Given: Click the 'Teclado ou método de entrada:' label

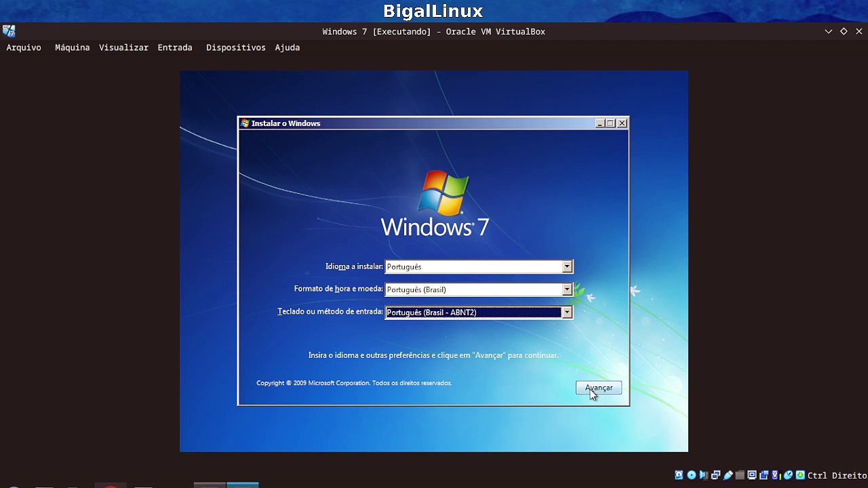Looking at the screenshot, I should pyautogui.click(x=330, y=312).
